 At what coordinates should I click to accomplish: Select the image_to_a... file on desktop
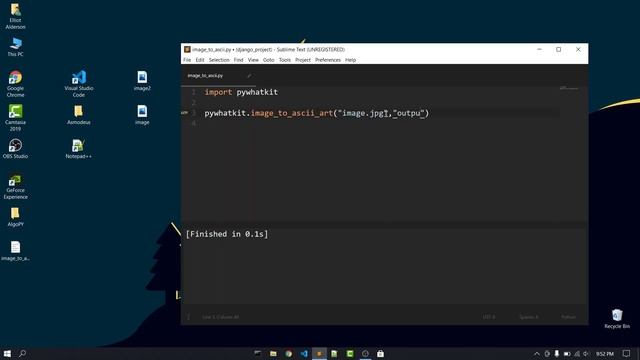point(16,251)
